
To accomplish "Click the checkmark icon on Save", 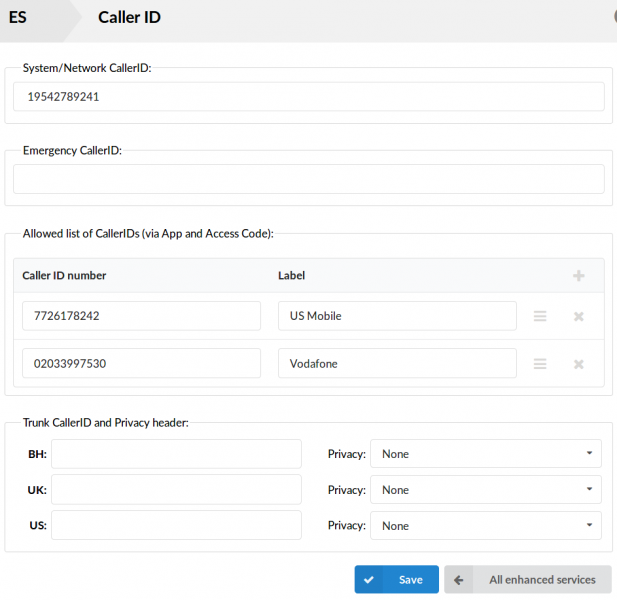I will [x=369, y=580].
